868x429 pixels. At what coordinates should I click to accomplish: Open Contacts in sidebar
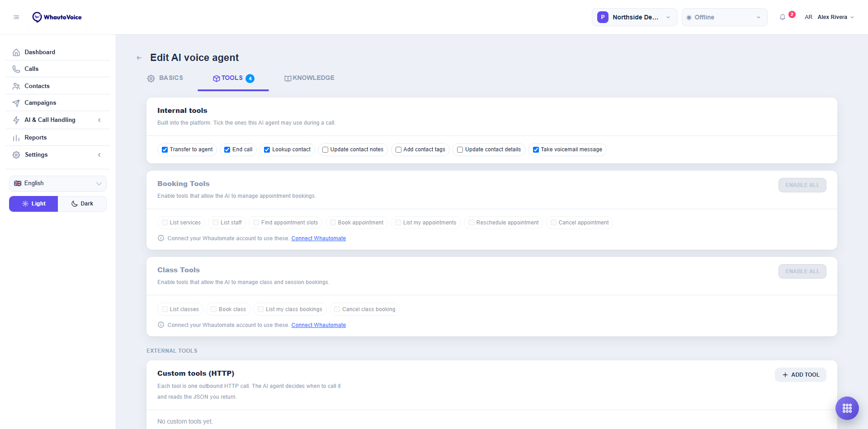click(58, 86)
